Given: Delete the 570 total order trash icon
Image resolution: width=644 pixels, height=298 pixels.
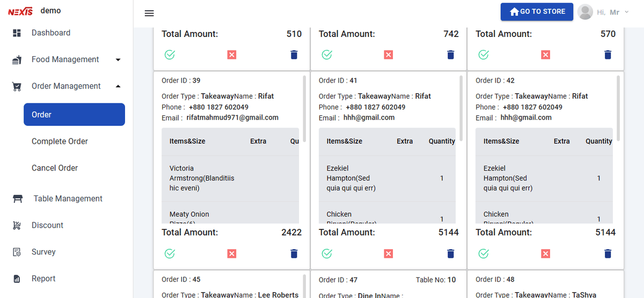Looking at the screenshot, I should click(608, 55).
